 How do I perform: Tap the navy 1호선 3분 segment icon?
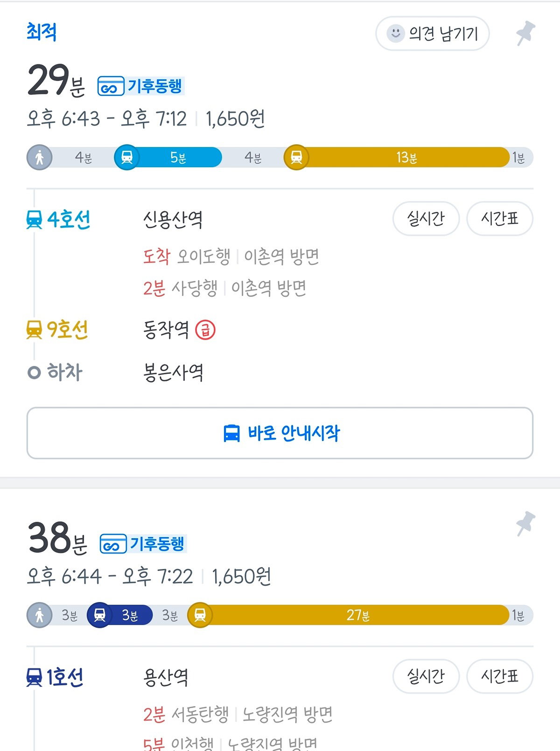tap(99, 615)
